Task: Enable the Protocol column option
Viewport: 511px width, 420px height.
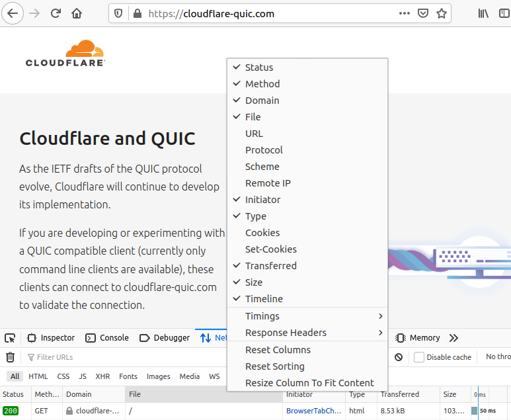Action: coord(307,150)
